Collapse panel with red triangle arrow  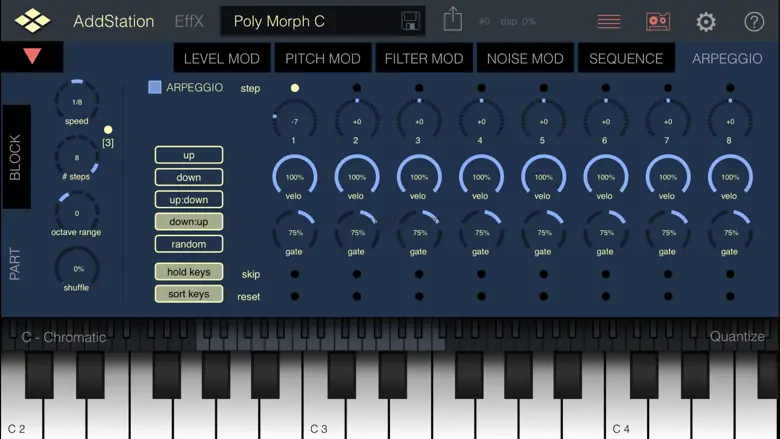point(32,57)
